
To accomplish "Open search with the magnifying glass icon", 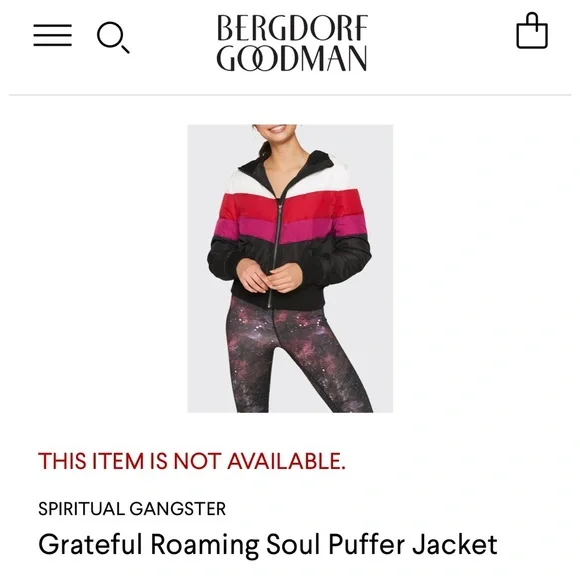I will click(113, 37).
